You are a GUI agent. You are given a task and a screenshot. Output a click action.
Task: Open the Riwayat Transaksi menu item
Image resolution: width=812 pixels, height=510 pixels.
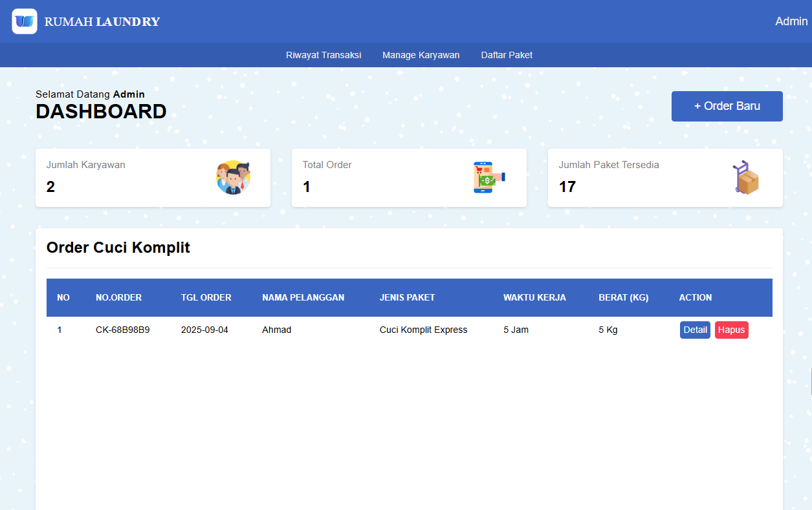pyautogui.click(x=324, y=55)
